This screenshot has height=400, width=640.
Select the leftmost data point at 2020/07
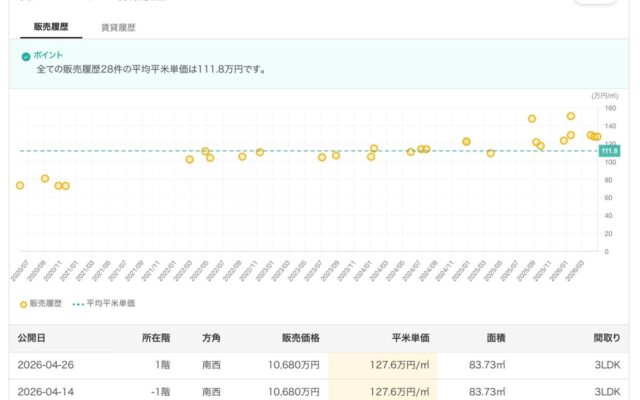point(20,186)
